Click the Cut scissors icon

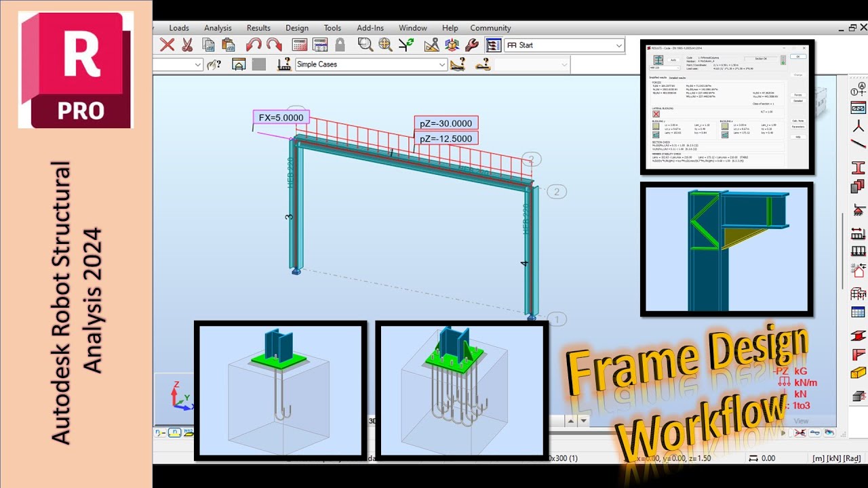point(188,45)
